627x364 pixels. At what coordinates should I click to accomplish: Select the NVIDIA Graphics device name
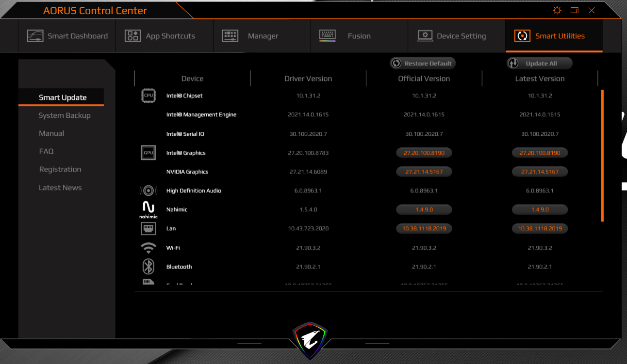(x=187, y=172)
